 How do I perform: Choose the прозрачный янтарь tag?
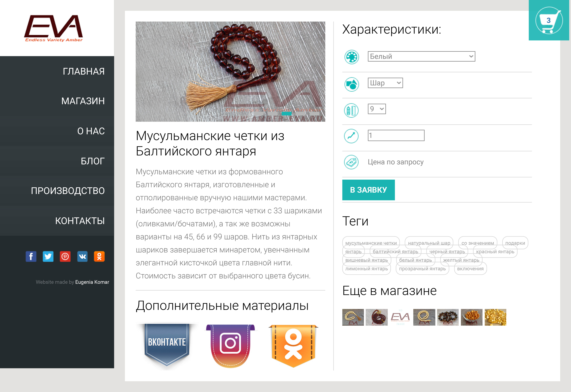click(x=422, y=269)
